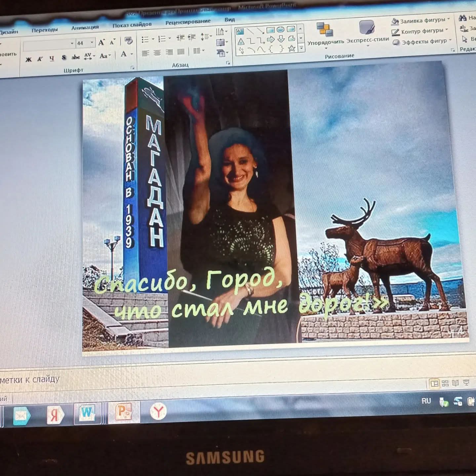This screenshot has width=476, height=476.
Task: Expand the shapes gallery more arrow
Action: (x=301, y=48)
